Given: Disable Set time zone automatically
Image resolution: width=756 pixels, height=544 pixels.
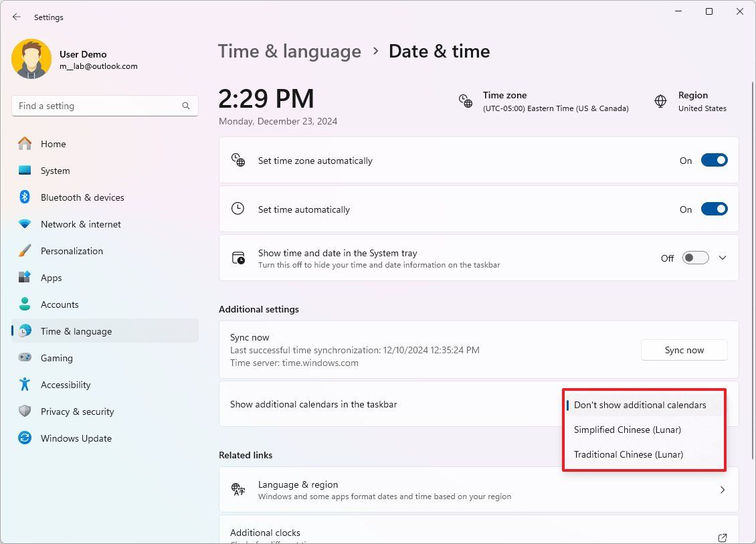Looking at the screenshot, I should (x=714, y=160).
